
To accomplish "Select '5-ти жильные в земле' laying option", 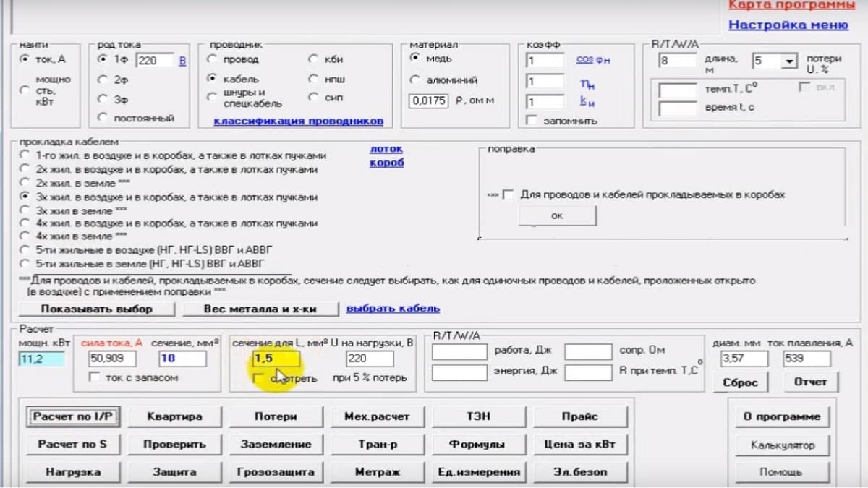I will click(25, 263).
